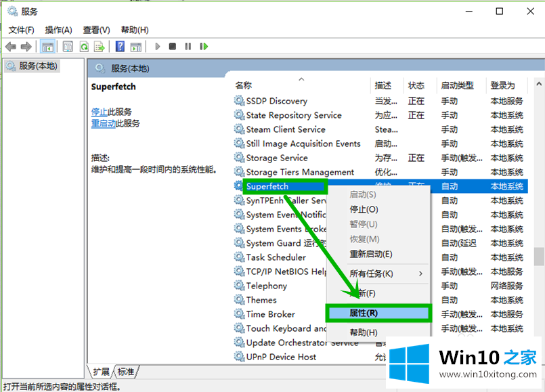Click gear icon beside State Repository Service
This screenshot has width=545, height=392.
(x=239, y=115)
